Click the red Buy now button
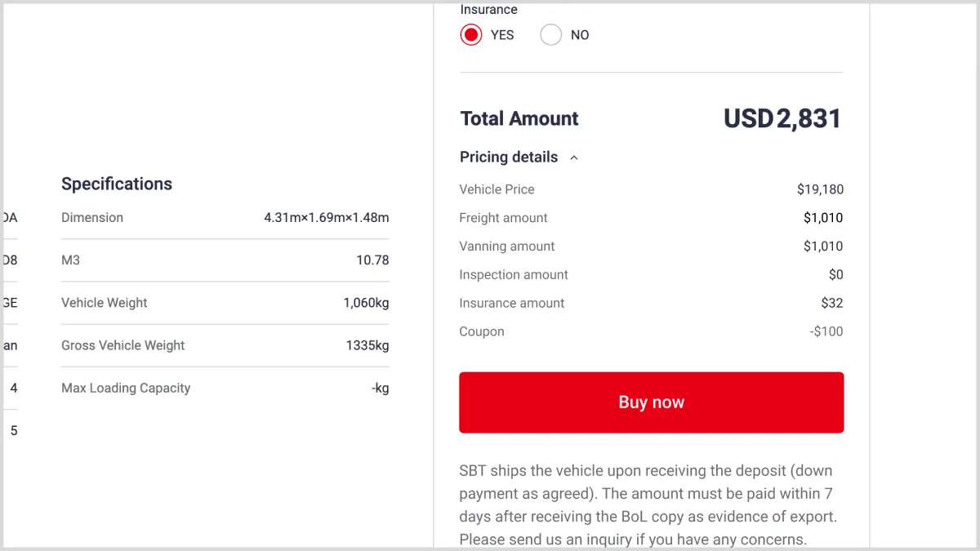Viewport: 980px width, 551px height. [651, 402]
